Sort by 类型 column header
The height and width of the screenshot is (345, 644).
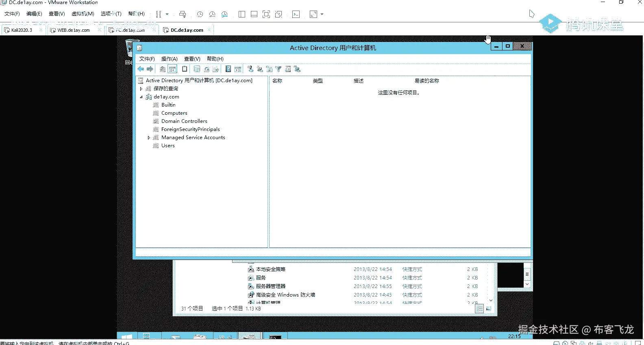pyautogui.click(x=318, y=81)
